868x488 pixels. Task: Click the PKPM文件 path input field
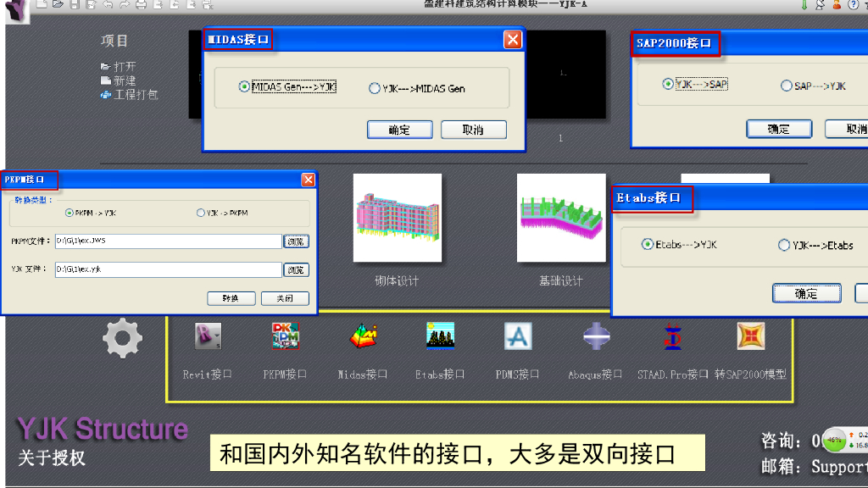169,241
